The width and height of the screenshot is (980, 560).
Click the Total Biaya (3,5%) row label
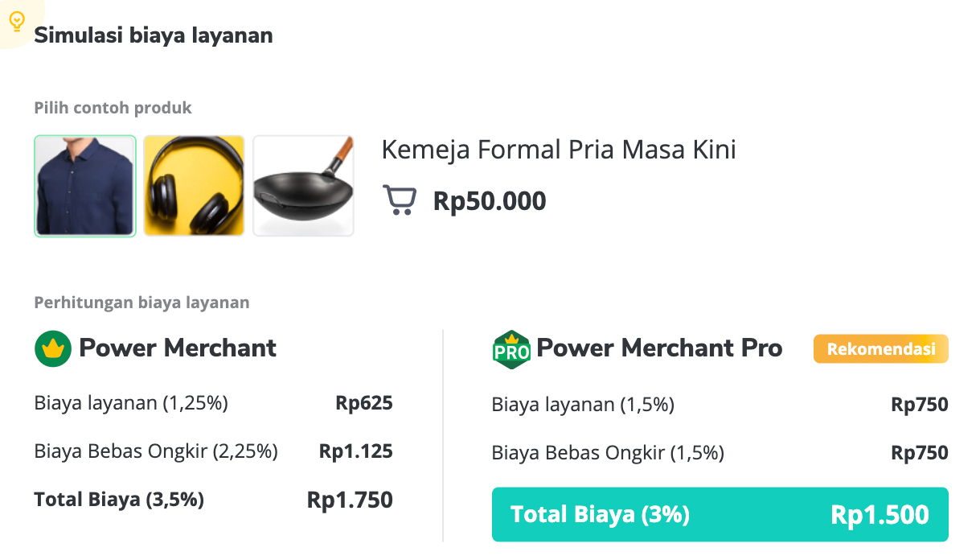pos(119,500)
